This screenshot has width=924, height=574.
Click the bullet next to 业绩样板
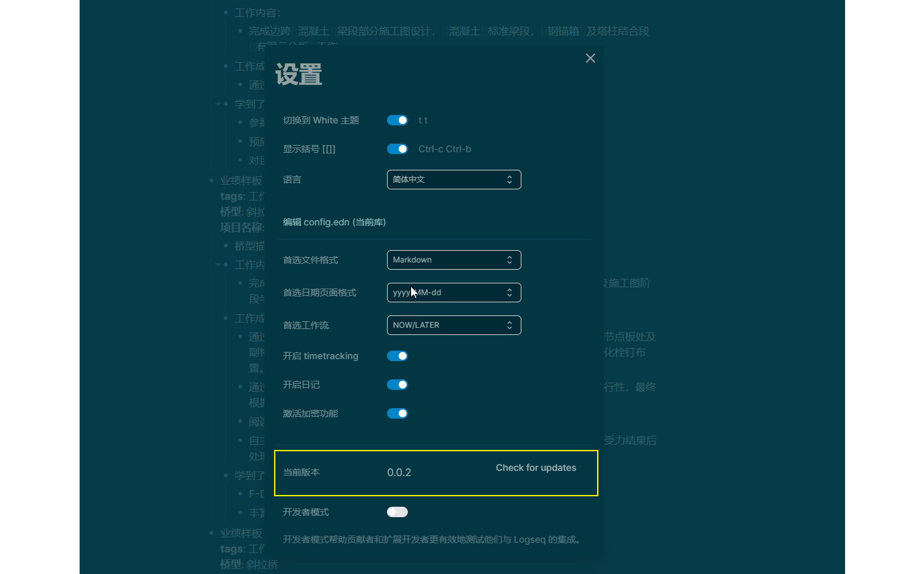coord(211,180)
